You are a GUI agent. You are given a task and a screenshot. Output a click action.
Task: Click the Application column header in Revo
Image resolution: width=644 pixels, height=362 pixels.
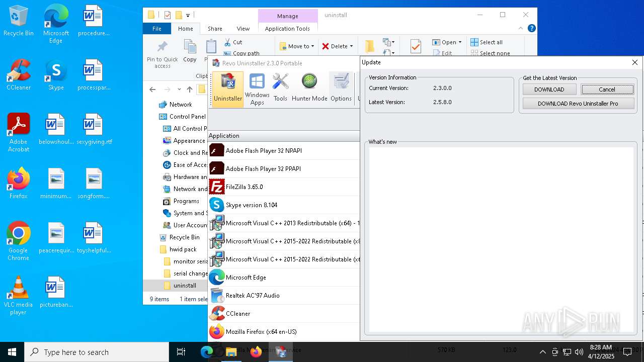point(284,136)
